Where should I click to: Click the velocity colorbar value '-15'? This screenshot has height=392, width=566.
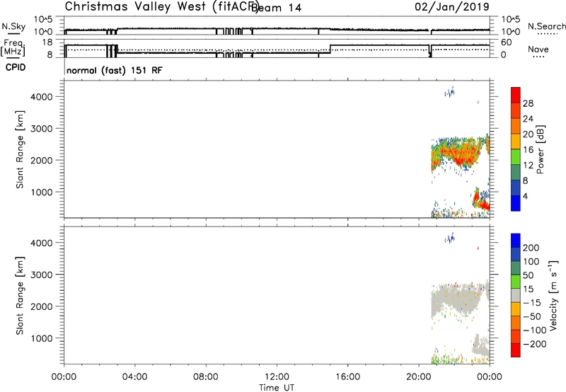tap(531, 302)
